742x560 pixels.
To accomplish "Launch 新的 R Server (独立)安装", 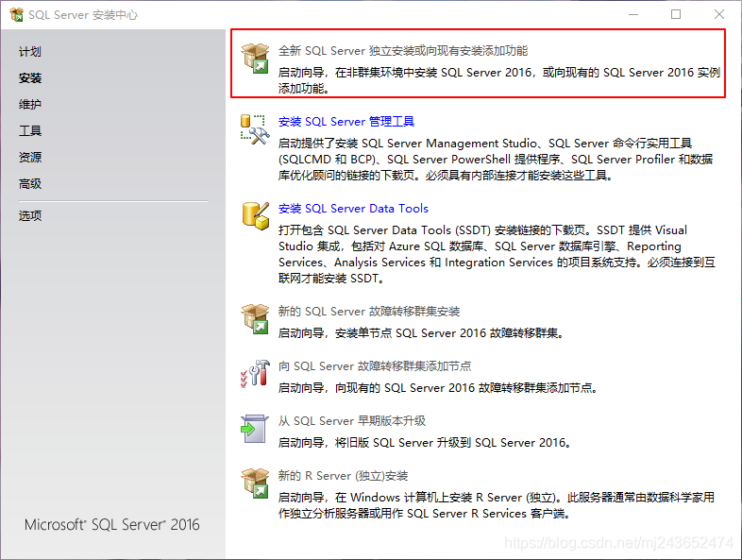I will coord(343,476).
